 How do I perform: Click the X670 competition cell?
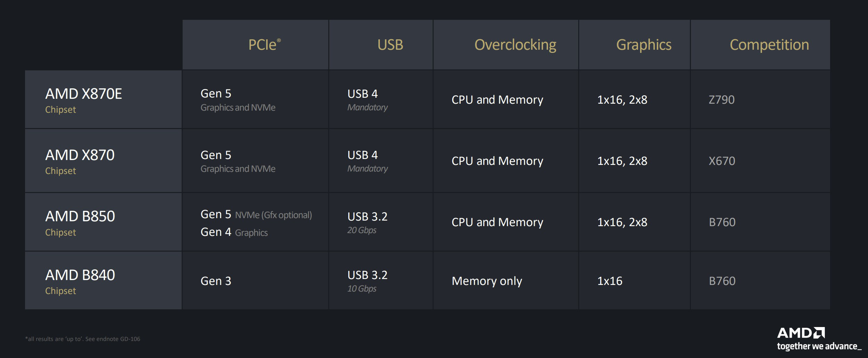pos(761,161)
